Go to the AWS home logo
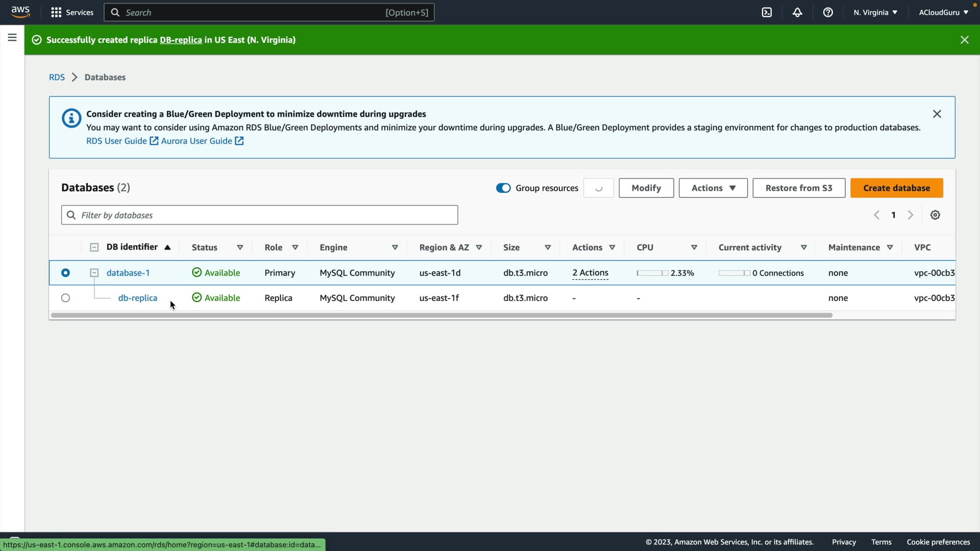Image resolution: width=980 pixels, height=551 pixels. [x=20, y=12]
